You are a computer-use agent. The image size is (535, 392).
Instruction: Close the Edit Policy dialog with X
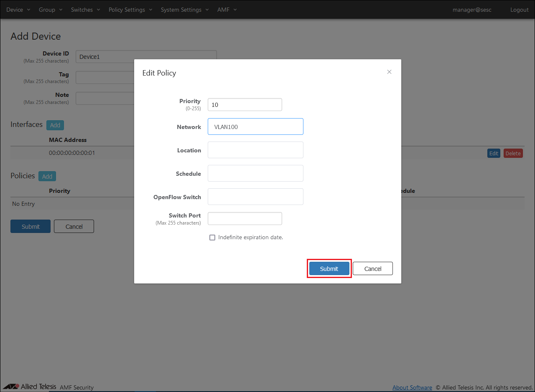389,72
